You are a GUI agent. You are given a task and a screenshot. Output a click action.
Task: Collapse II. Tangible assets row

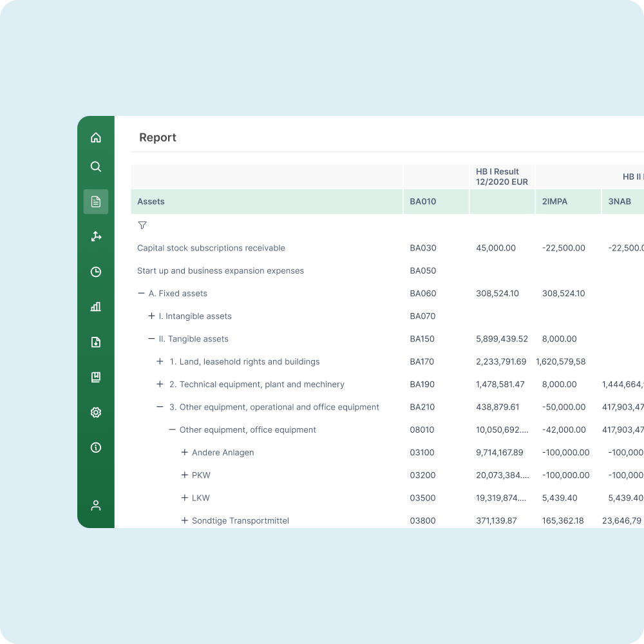[152, 339]
